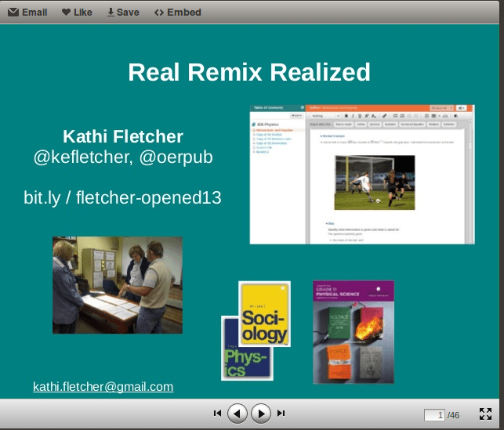
Task: Click the slide number input field
Action: pyautogui.click(x=434, y=414)
